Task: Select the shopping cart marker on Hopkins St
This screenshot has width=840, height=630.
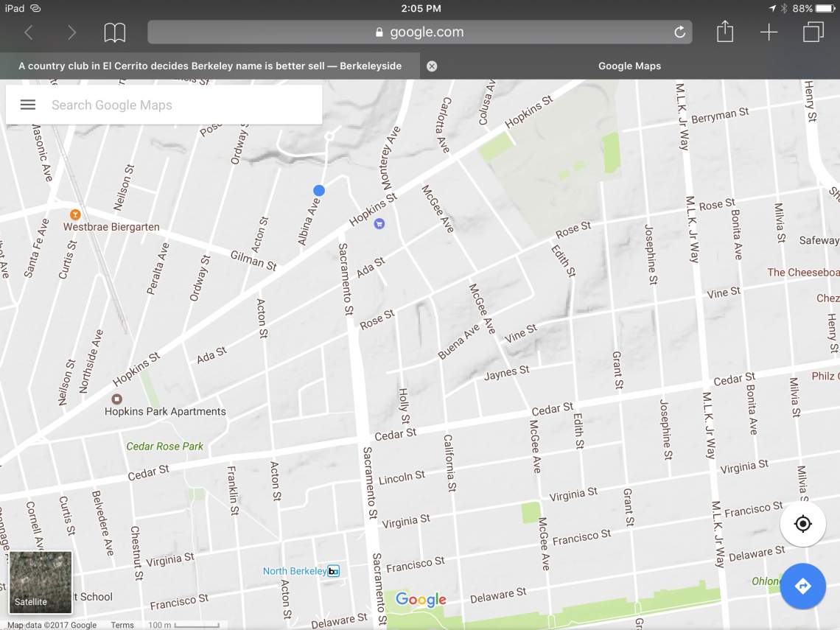Action: coord(379,224)
